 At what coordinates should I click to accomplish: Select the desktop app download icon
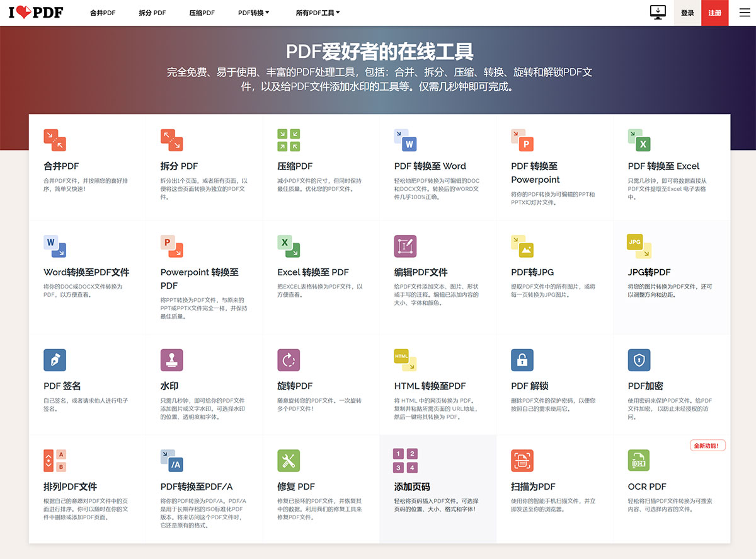point(658,12)
